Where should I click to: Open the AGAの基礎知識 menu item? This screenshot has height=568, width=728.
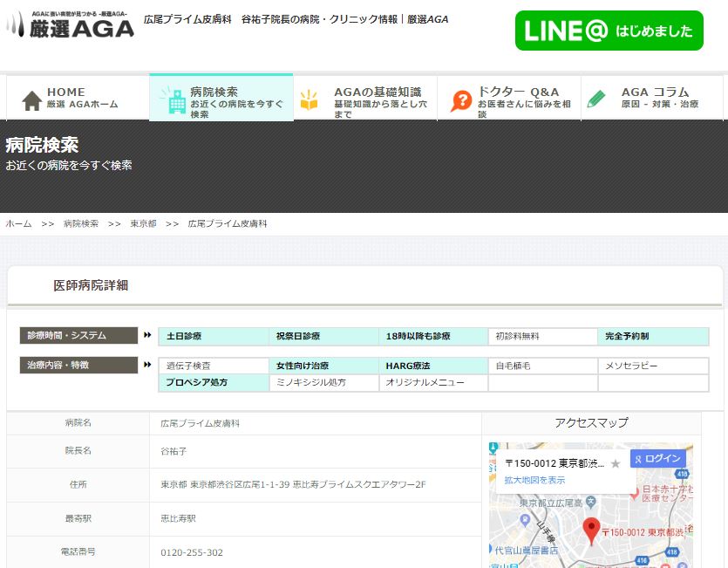(x=365, y=98)
